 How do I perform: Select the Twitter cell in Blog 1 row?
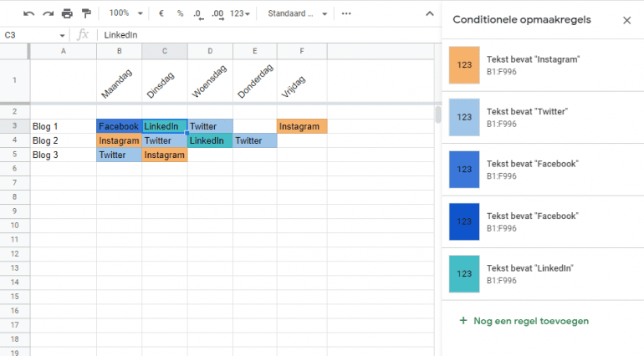(210, 126)
